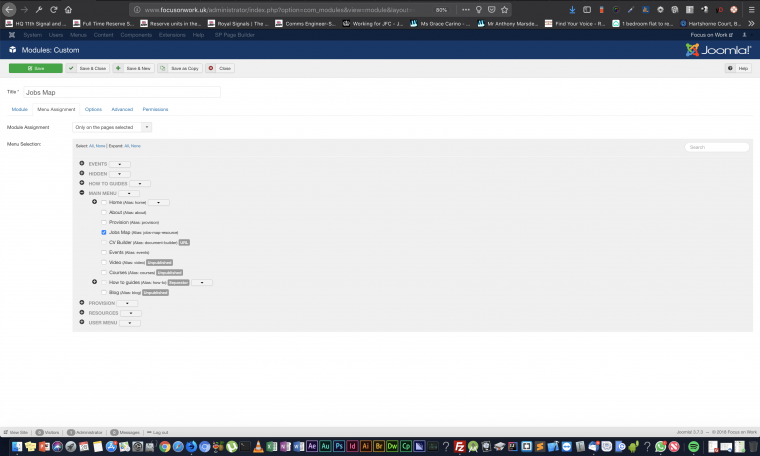This screenshot has width=760, height=456.
Task: Click the user account icon in admin bar
Action: click(745, 35)
